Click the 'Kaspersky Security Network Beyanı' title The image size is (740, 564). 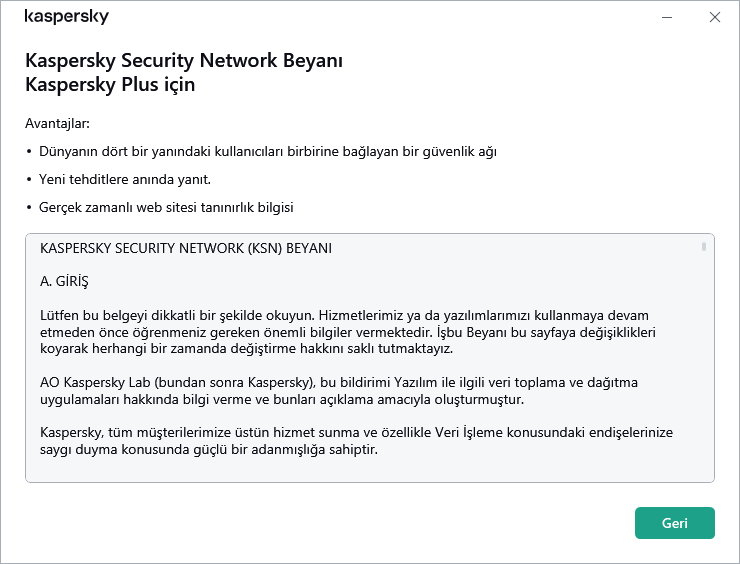pos(184,61)
